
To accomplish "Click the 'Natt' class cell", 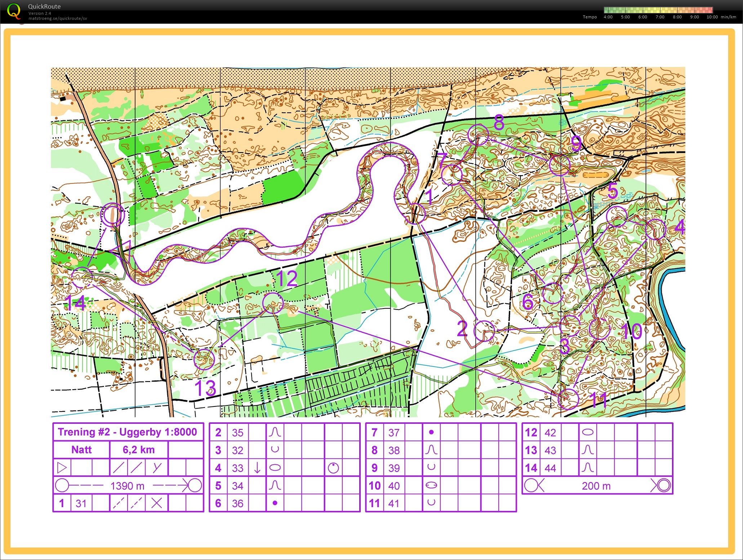I will point(81,450).
